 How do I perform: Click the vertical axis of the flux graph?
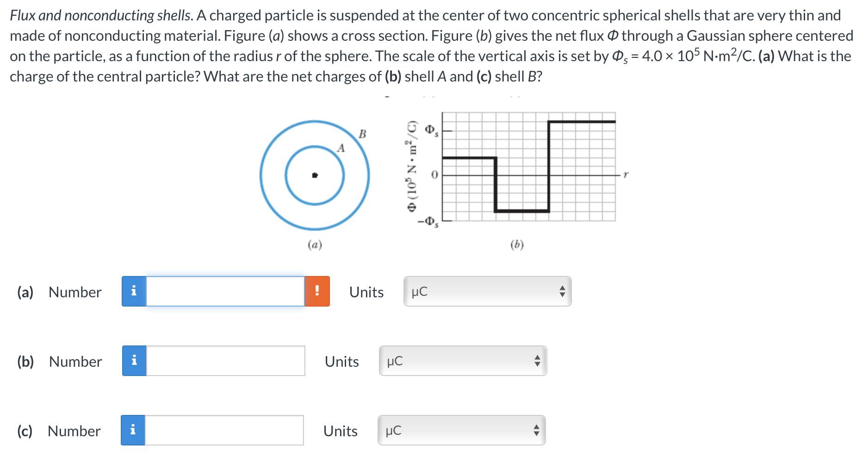pos(443,167)
